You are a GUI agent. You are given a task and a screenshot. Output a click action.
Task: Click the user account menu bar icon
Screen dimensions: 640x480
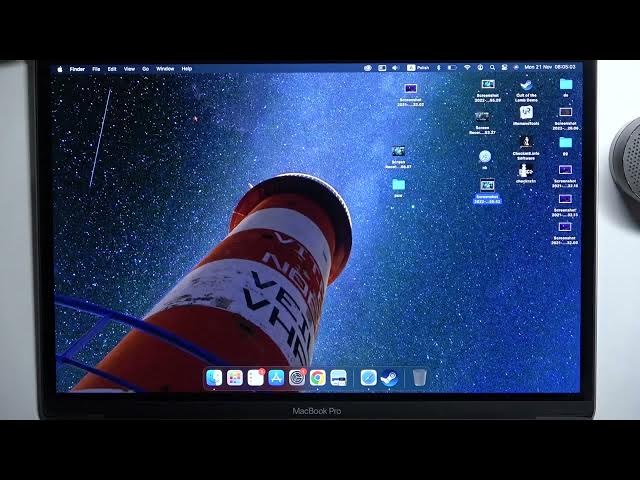coord(480,67)
